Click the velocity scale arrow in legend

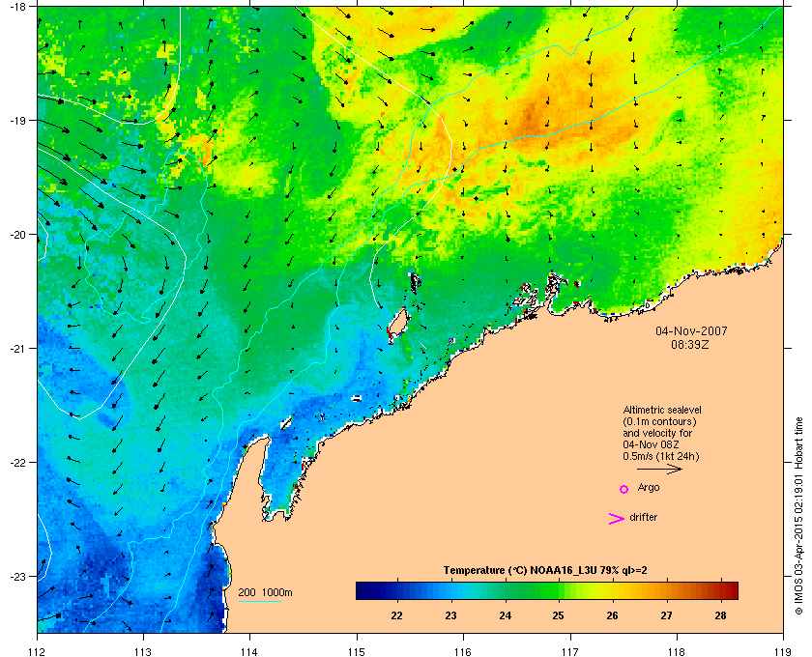pos(659,469)
